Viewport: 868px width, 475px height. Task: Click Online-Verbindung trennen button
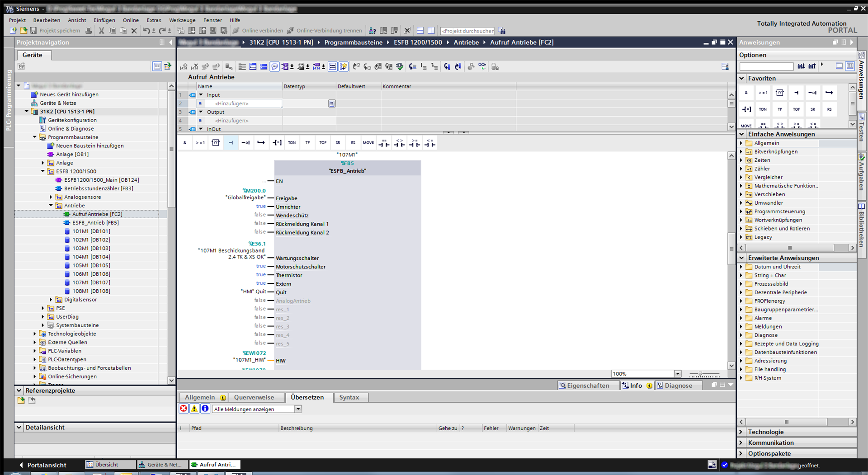click(x=325, y=30)
